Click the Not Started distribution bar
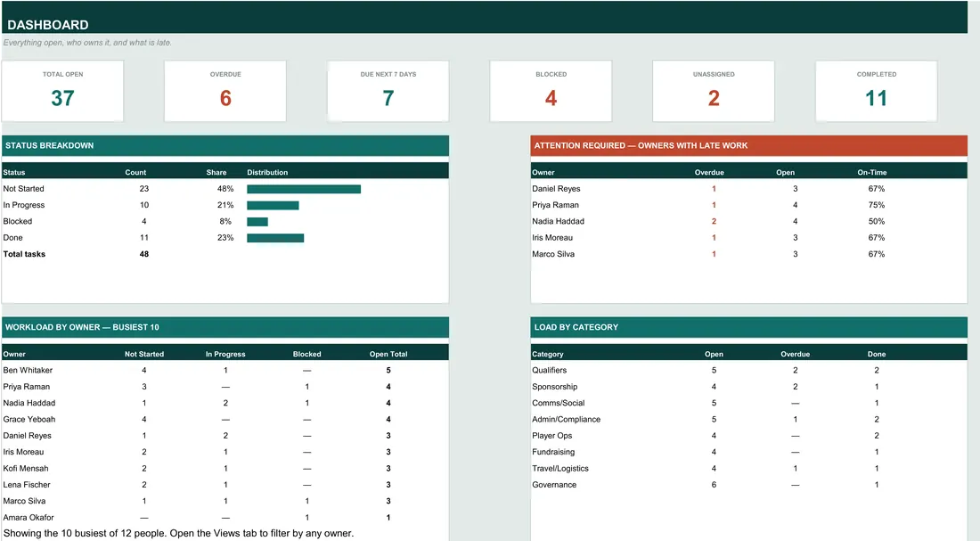Screen dimensions: 980x541 click(x=304, y=189)
